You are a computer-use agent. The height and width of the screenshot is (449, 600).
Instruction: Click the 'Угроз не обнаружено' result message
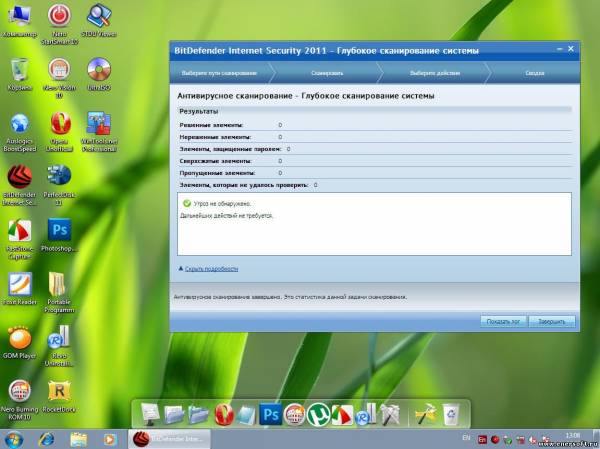coord(222,204)
